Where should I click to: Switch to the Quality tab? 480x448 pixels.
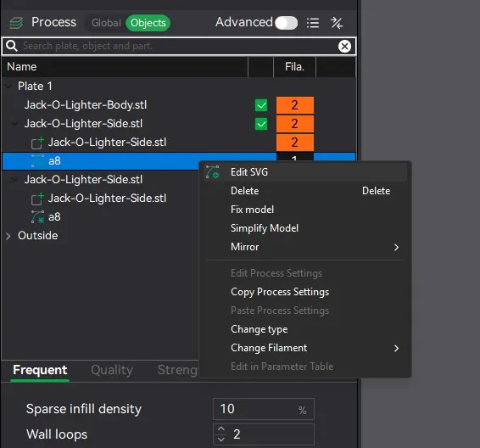point(112,370)
